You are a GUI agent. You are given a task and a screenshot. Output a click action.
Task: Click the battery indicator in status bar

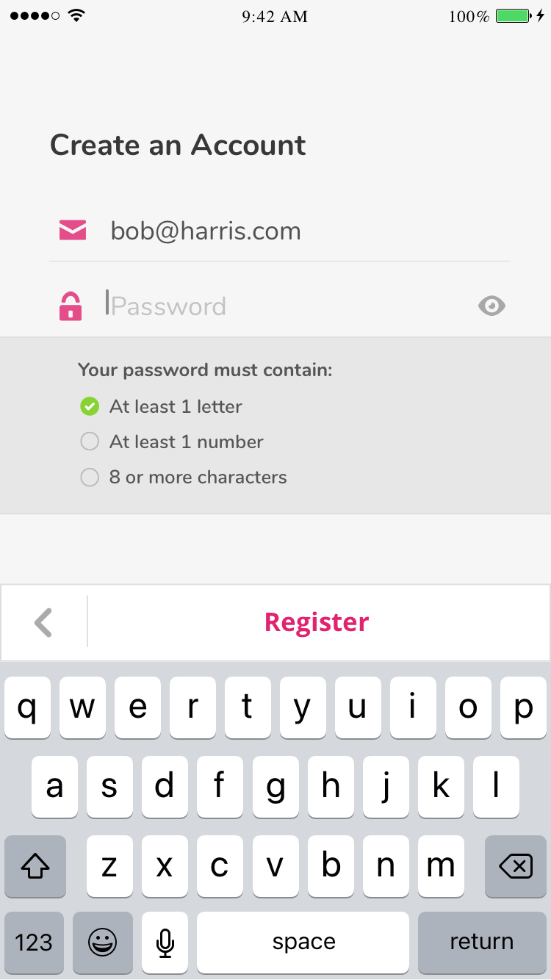click(x=512, y=16)
